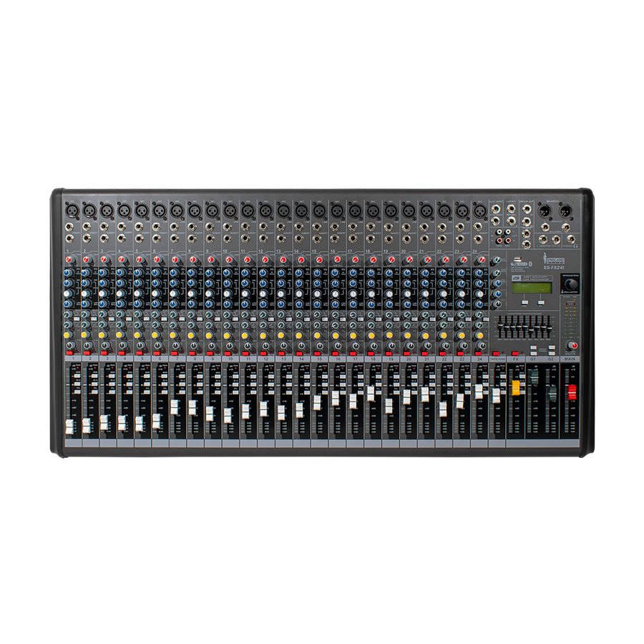Click the last graphic equalizer slider
This screenshot has height=644, width=644.
tap(548, 327)
